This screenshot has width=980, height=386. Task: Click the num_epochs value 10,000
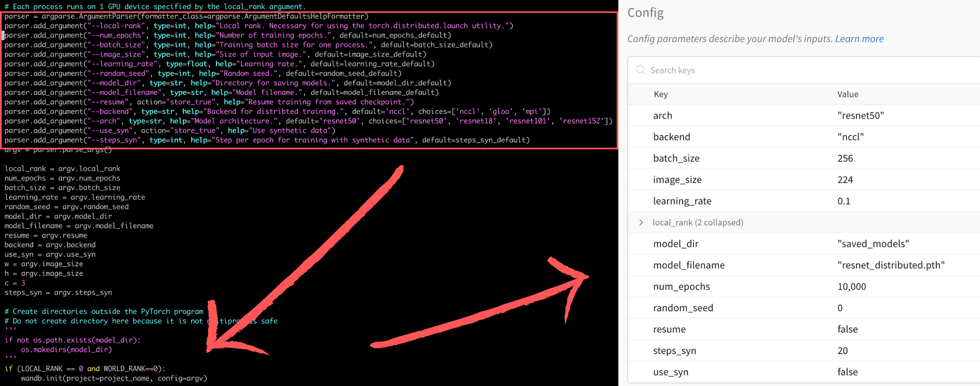pyautogui.click(x=852, y=286)
